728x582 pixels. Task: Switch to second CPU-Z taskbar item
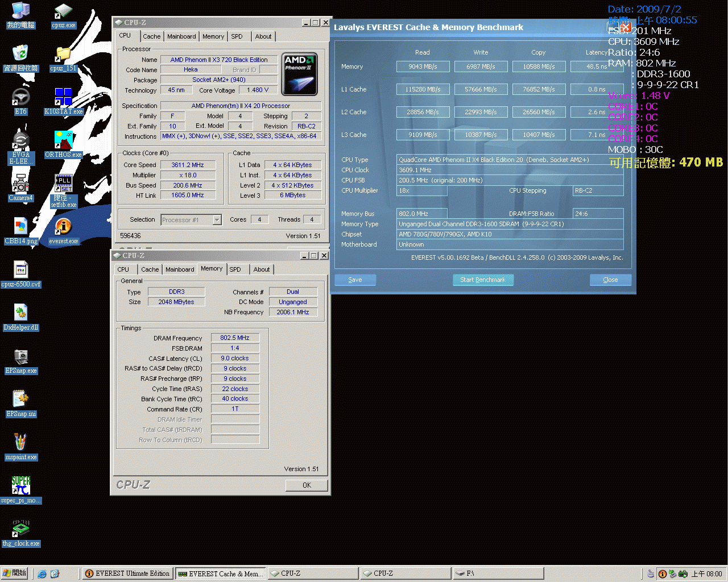pos(406,573)
